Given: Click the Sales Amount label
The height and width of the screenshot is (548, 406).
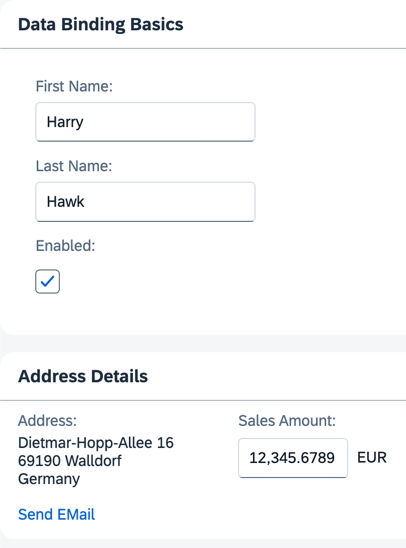Looking at the screenshot, I should (287, 420).
